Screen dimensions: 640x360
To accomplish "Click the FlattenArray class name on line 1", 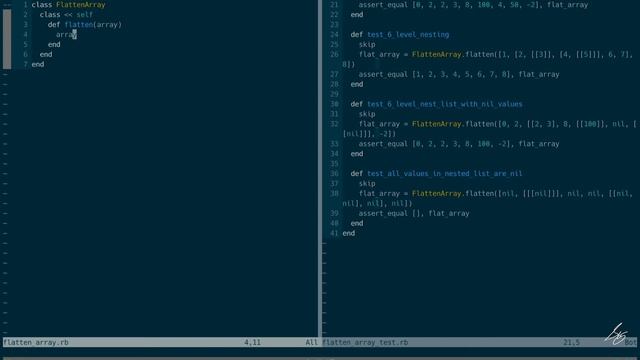I will (x=80, y=5).
